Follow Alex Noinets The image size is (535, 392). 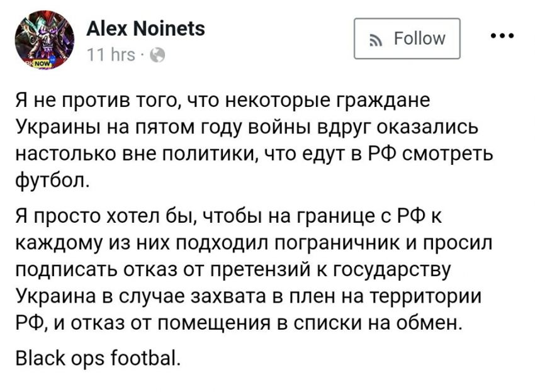[407, 38]
